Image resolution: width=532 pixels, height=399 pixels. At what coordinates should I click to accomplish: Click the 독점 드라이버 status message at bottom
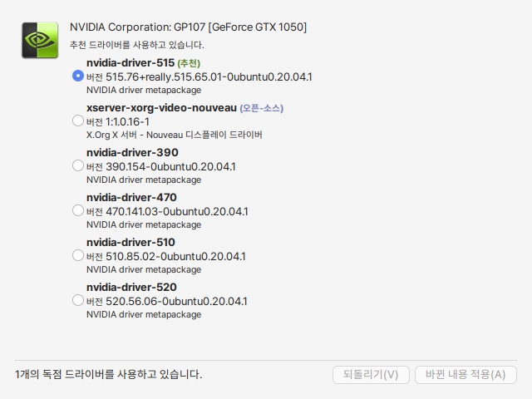[x=109, y=375]
